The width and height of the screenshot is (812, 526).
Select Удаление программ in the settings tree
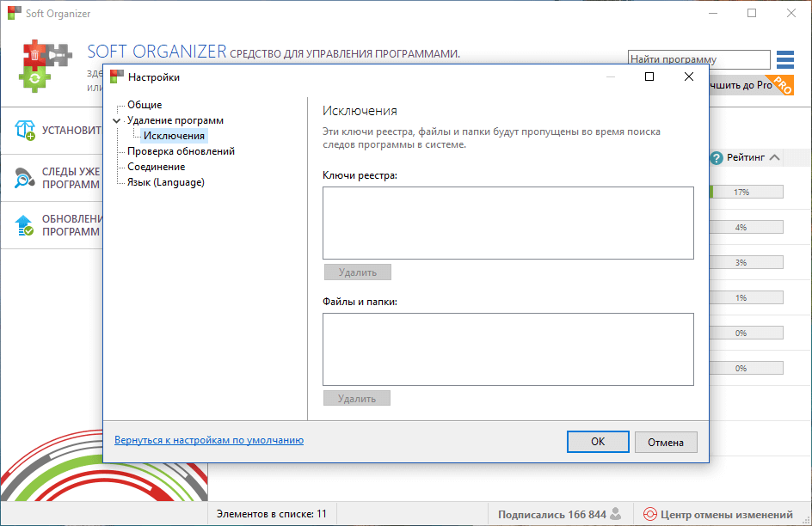click(x=175, y=120)
